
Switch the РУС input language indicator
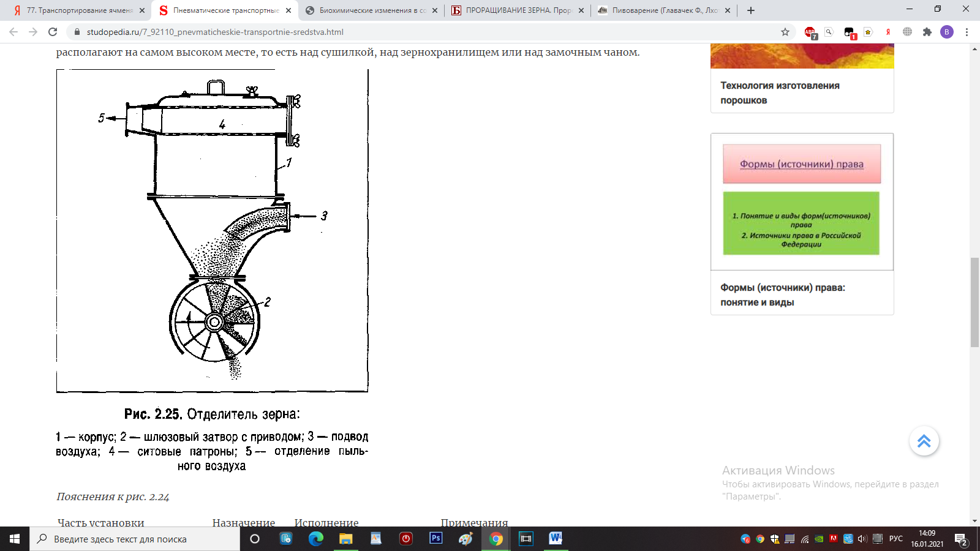click(x=896, y=539)
